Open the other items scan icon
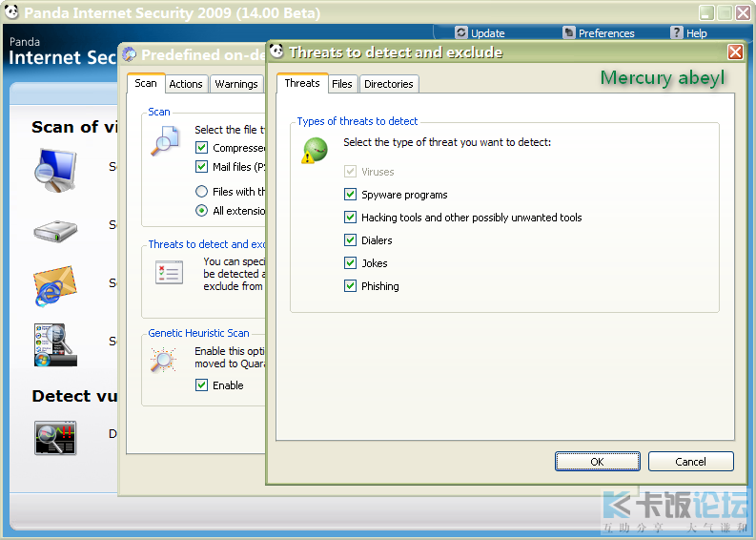The image size is (756, 540). tap(55, 344)
